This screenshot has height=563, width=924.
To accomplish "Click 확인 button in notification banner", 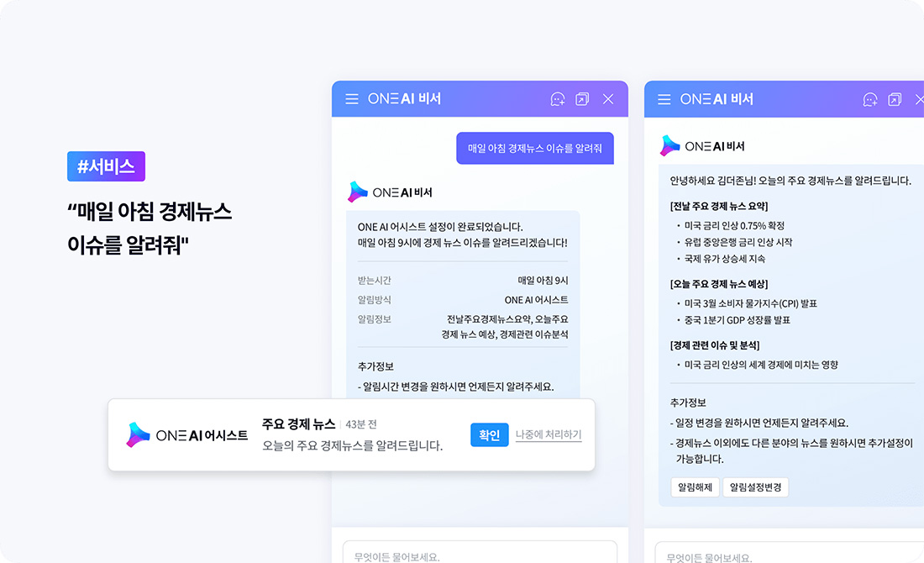I will tap(489, 435).
